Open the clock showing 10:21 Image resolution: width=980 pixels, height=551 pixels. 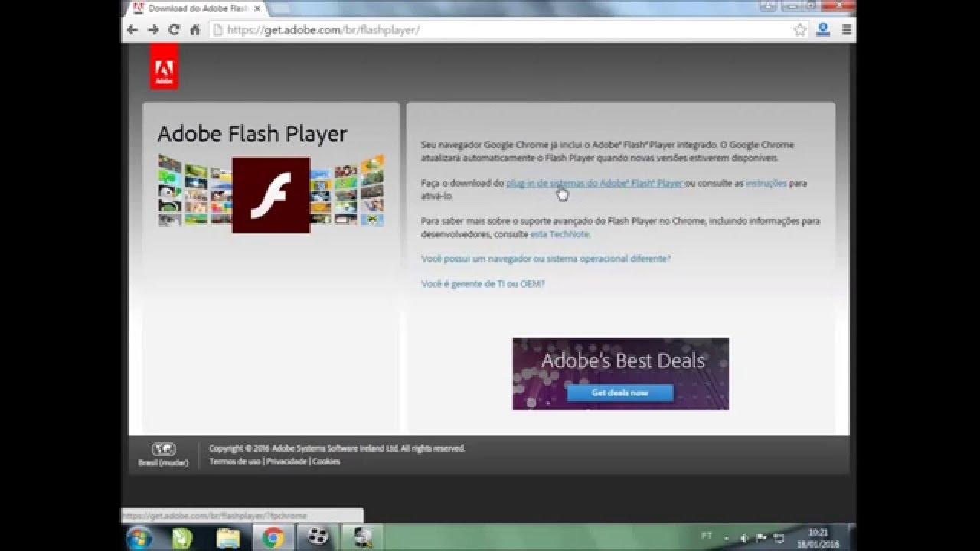tap(818, 537)
